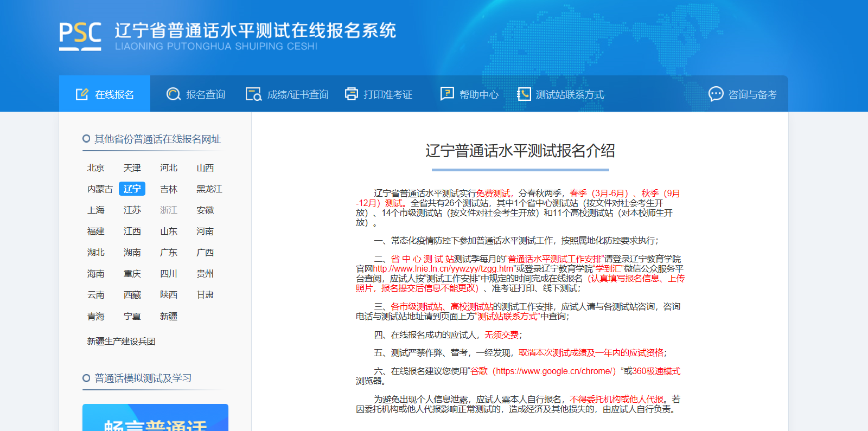This screenshot has height=431, width=868.
Task: Go to 山东 province site
Action: click(x=169, y=231)
